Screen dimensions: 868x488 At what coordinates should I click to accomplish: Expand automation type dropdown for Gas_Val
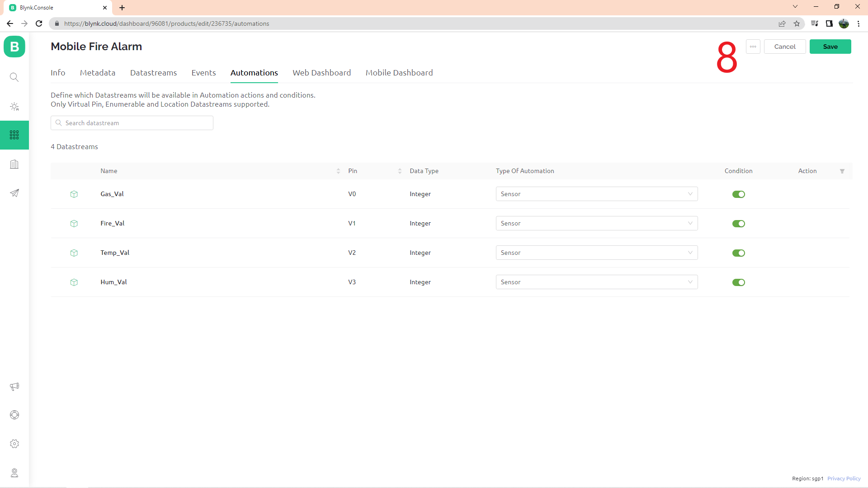pos(596,194)
